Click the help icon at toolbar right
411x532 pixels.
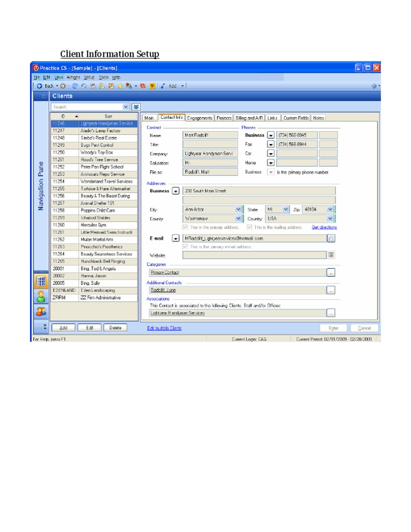click(x=374, y=86)
